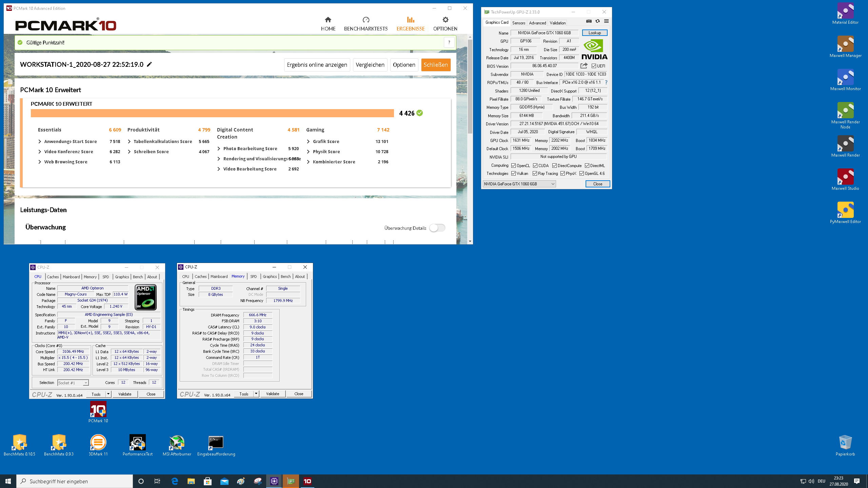868x488 pixels.
Task: Click Ergebnis online anzeigen button
Action: pos(317,65)
